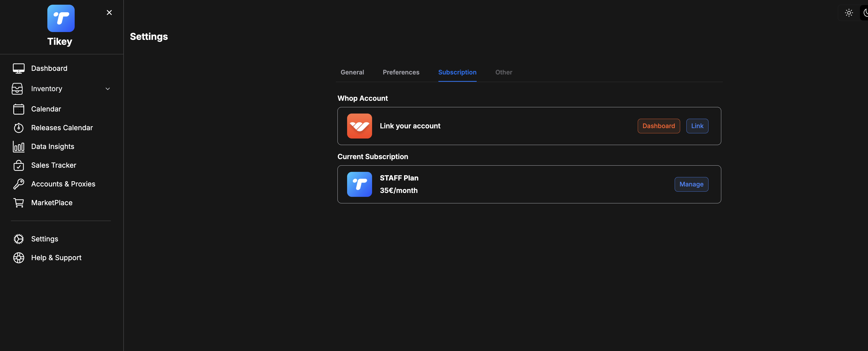868x351 pixels.
Task: Manage the STAFF Plan subscription
Action: point(691,184)
